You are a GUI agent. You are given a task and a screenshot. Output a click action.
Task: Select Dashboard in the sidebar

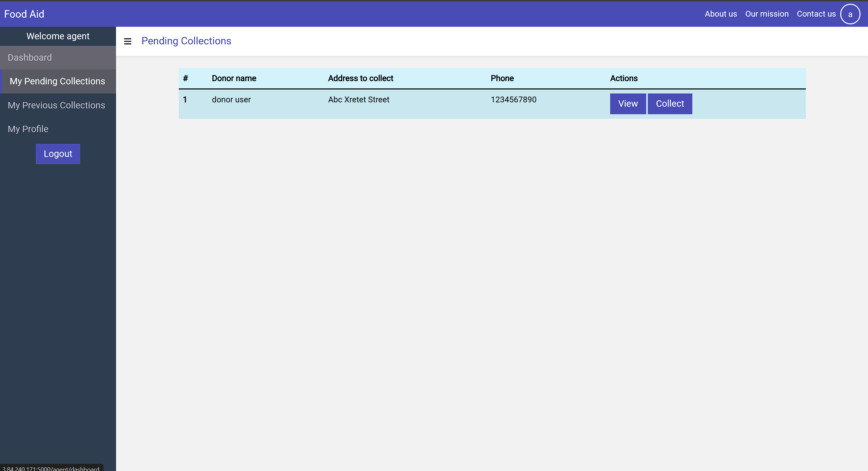coord(30,58)
